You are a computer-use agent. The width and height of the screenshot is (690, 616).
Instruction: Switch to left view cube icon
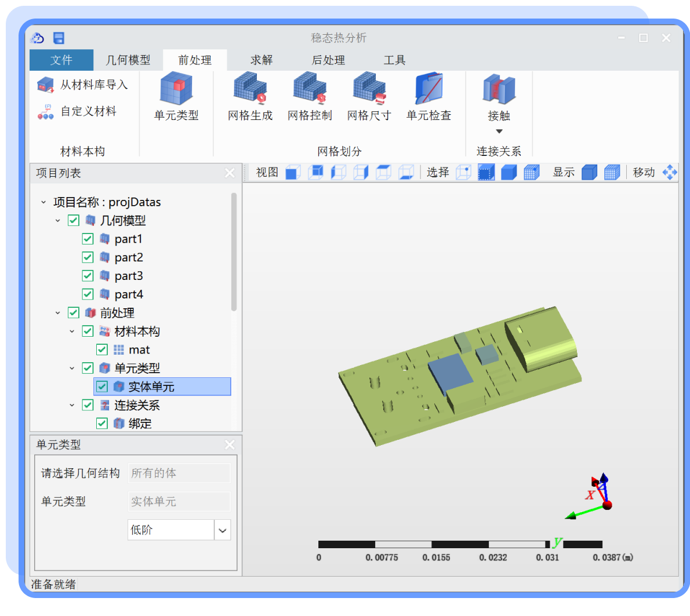[338, 172]
